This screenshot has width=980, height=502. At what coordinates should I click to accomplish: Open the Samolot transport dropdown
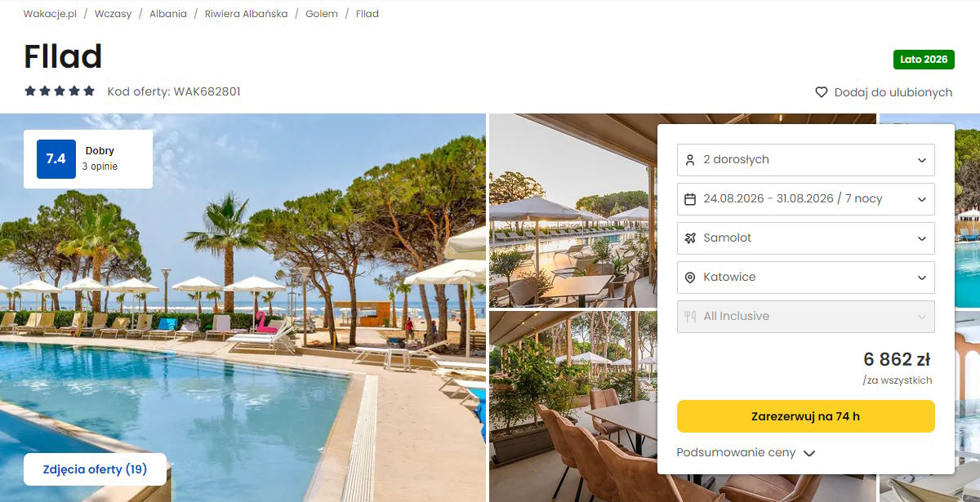pyautogui.click(x=806, y=238)
